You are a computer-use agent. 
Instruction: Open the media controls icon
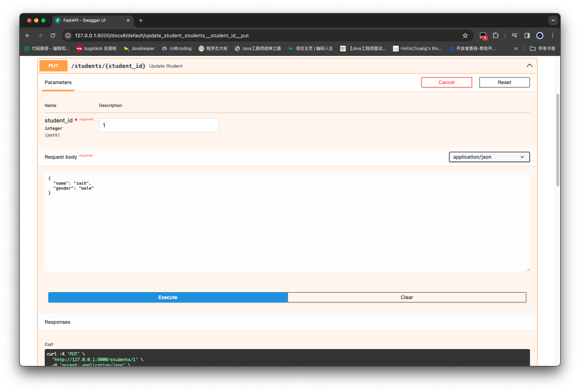tap(514, 36)
